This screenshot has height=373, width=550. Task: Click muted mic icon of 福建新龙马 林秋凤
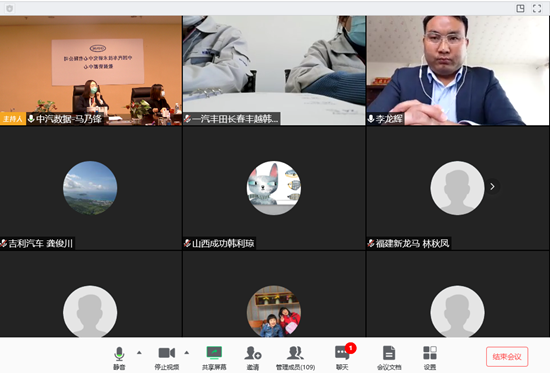371,243
